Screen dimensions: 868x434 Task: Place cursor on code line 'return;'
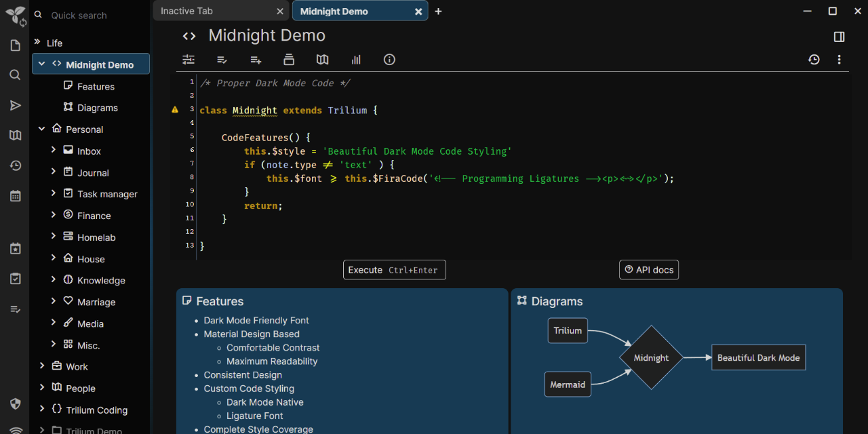click(263, 205)
